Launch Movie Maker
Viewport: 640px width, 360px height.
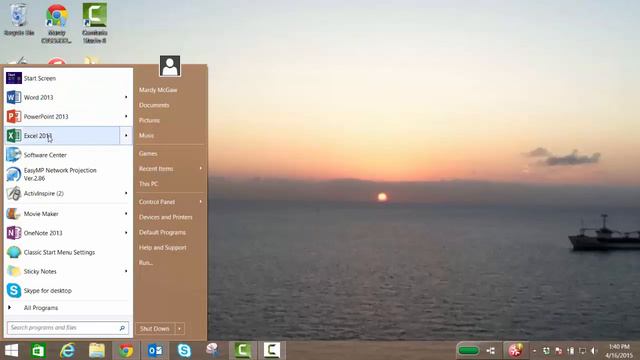coord(62,214)
